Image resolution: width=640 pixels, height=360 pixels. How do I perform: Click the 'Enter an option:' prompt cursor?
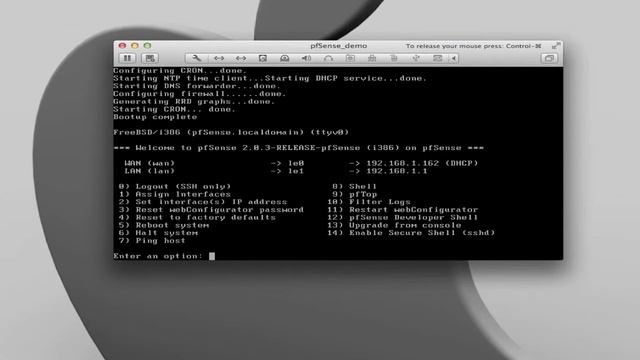212,256
